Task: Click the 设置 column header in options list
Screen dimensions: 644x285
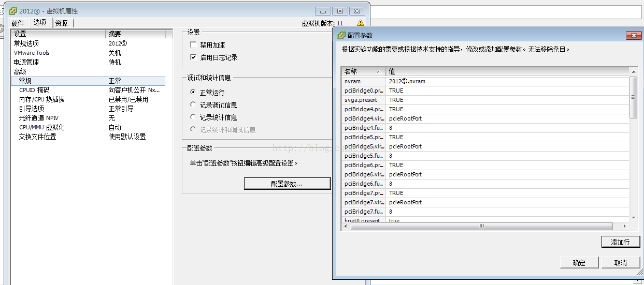Action: tap(58, 34)
